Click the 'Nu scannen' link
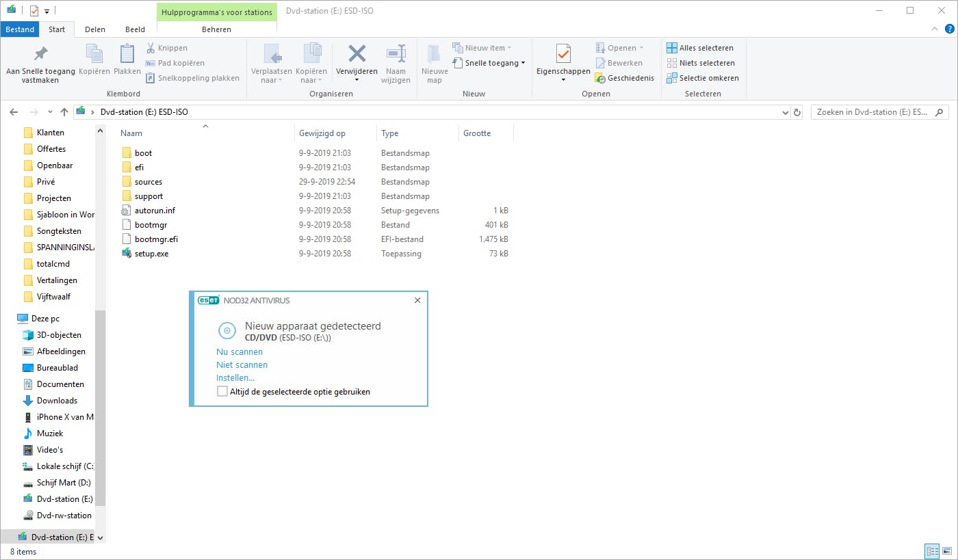Viewport: 958px width, 560px height. (239, 352)
